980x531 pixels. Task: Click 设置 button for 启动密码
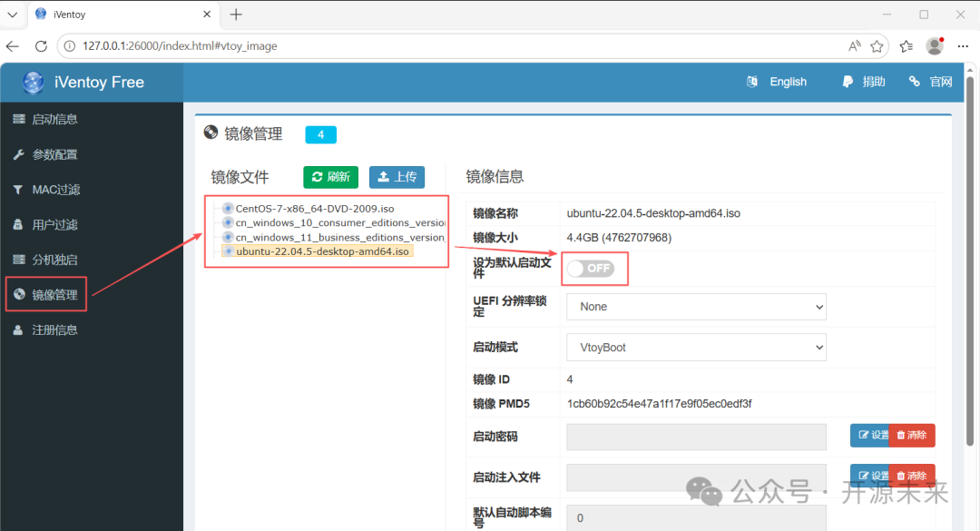tap(869, 436)
